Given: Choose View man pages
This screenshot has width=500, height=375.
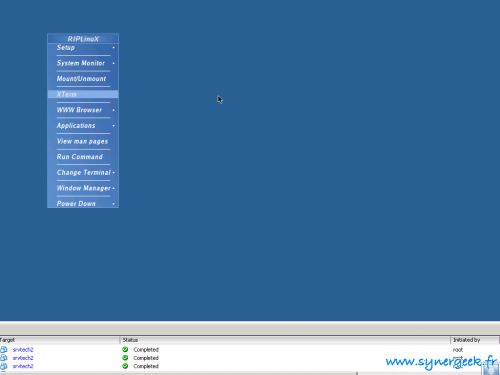Looking at the screenshot, I should 83,141.
